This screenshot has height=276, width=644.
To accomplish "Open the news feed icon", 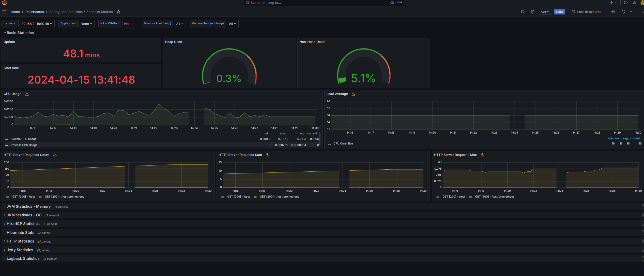I will click(635, 3).
